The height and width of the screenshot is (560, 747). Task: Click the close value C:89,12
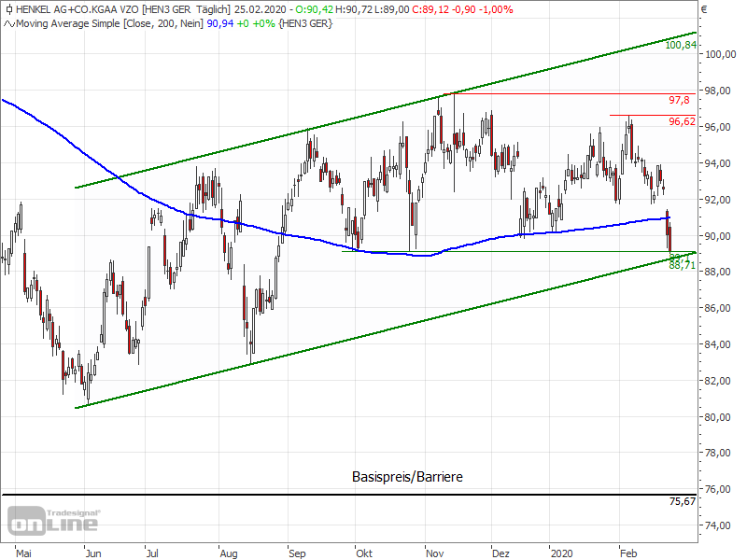tap(430, 9)
